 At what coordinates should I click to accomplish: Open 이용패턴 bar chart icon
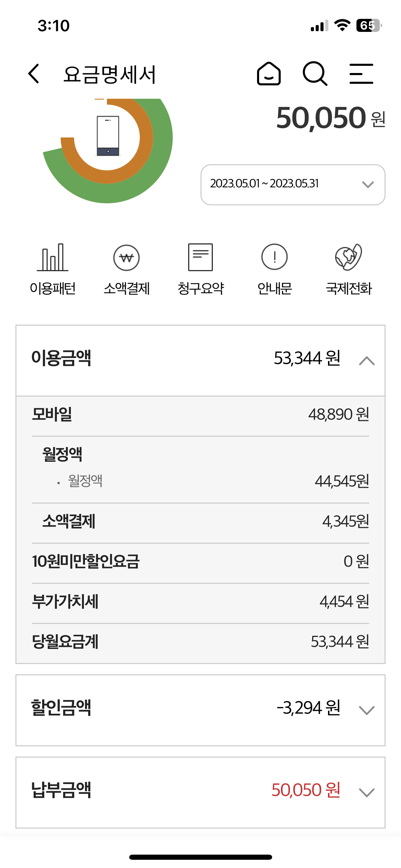point(53,257)
